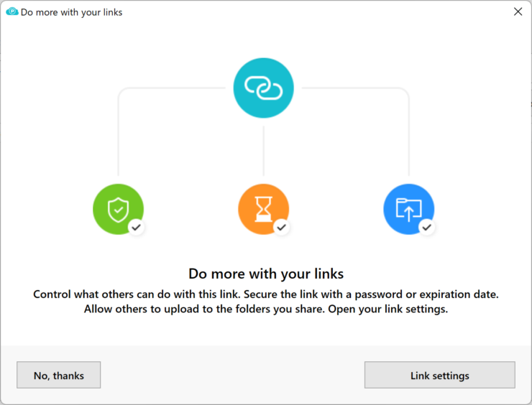532x405 pixels.
Task: Click the teal chain link icon
Action: tap(264, 88)
